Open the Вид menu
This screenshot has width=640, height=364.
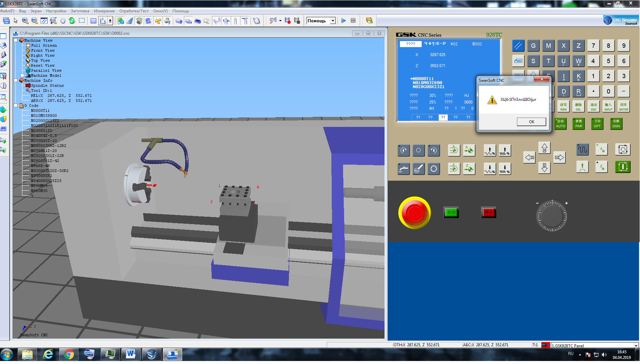22,11
